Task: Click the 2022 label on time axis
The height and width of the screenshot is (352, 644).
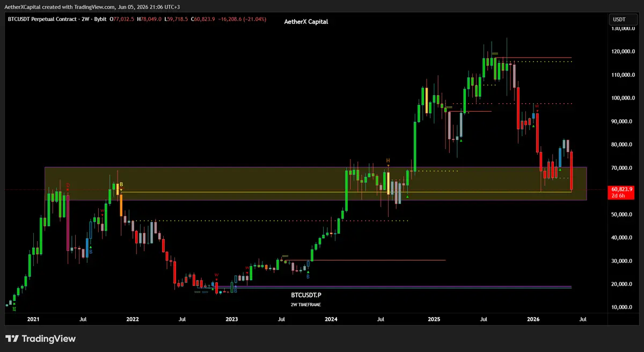Action: tap(133, 319)
